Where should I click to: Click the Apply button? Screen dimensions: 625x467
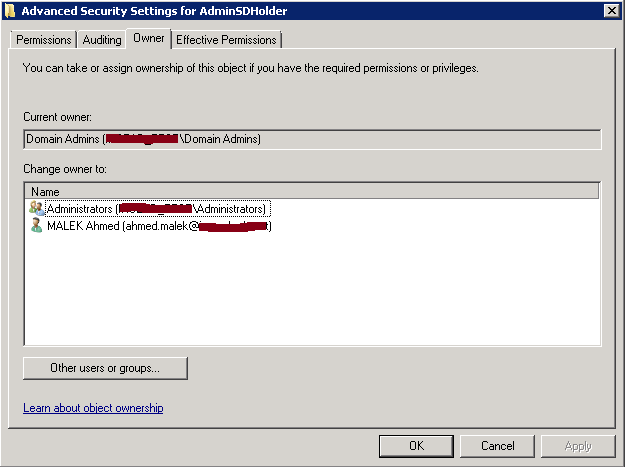pos(578,446)
